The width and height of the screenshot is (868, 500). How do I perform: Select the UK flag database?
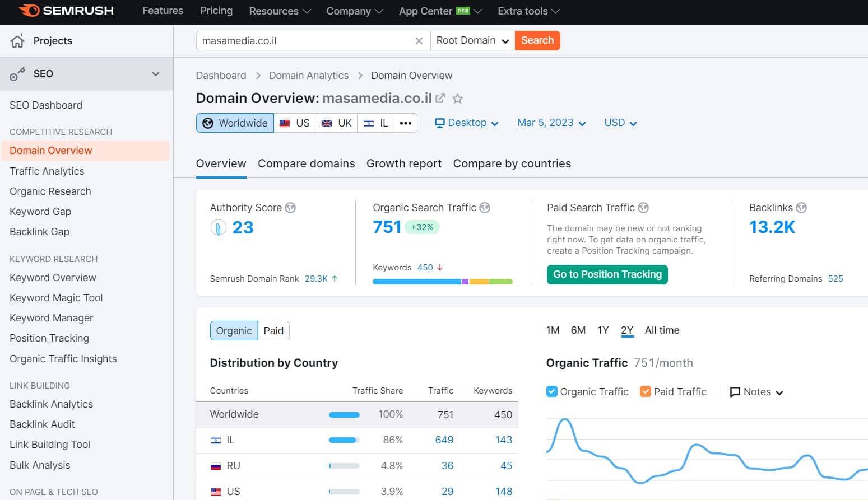337,123
